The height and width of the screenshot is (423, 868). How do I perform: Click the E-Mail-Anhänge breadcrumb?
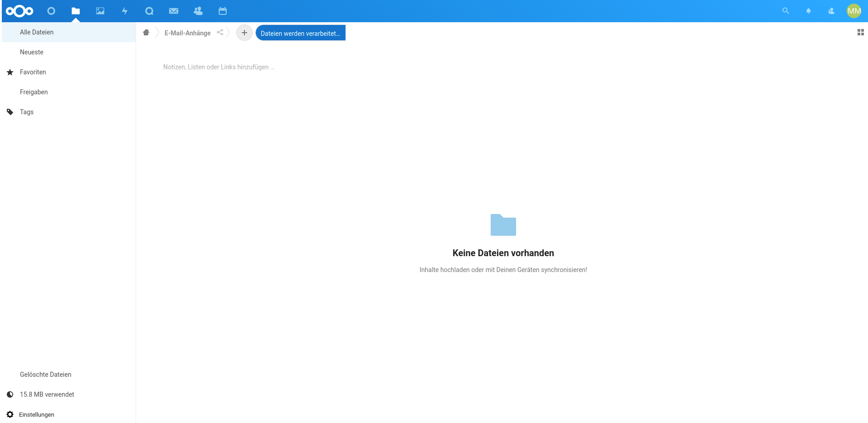(x=188, y=33)
